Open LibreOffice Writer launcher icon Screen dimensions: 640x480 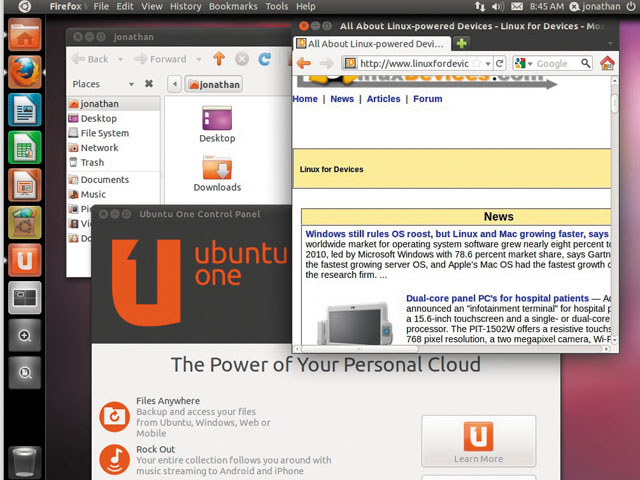(24, 110)
